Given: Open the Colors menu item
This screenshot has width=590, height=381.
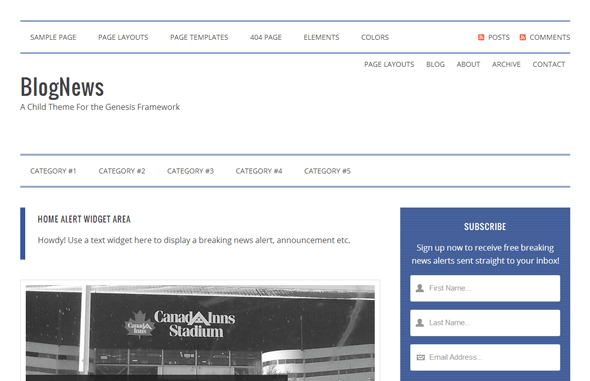Looking at the screenshot, I should (375, 37).
